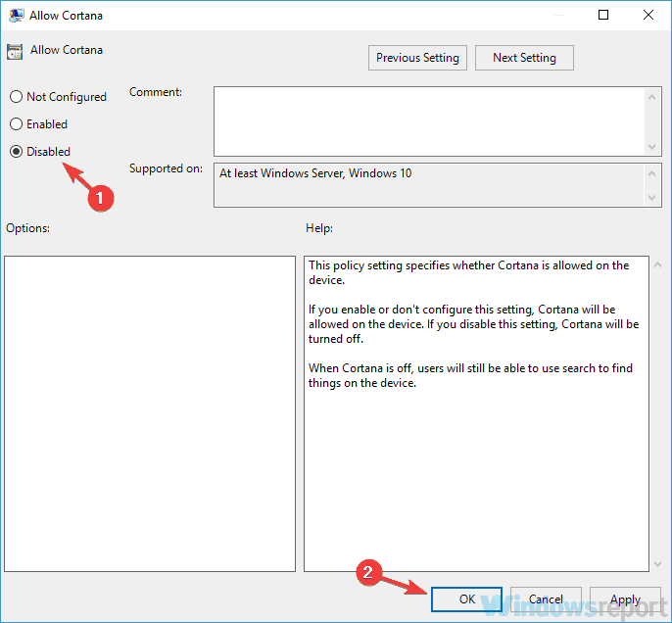Click the title bar app icon

click(x=16, y=16)
